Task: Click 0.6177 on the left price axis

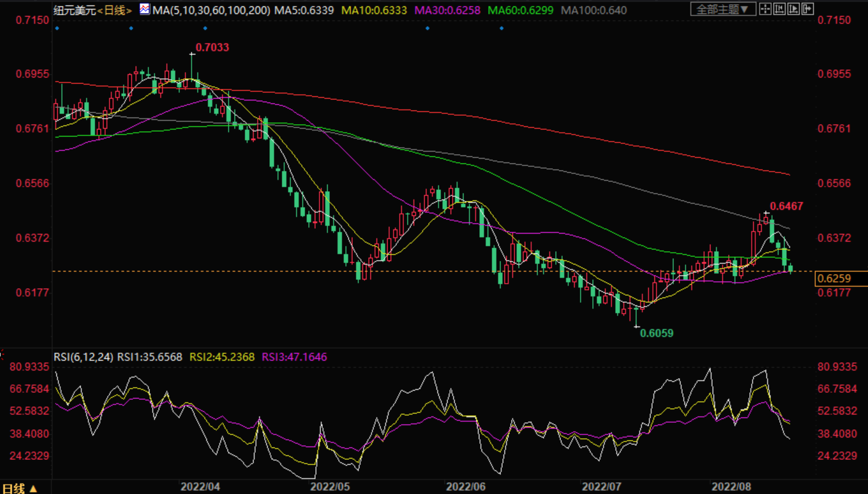Action: point(32,292)
